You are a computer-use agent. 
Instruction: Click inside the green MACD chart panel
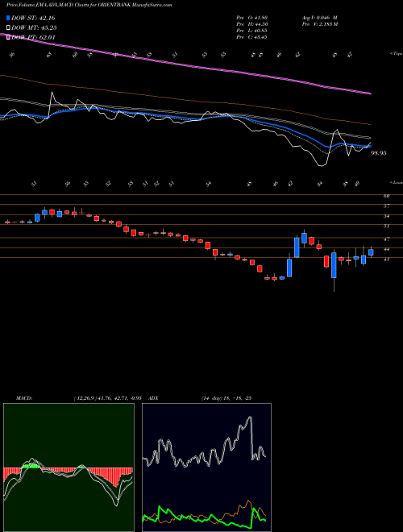pyautogui.click(x=69, y=468)
